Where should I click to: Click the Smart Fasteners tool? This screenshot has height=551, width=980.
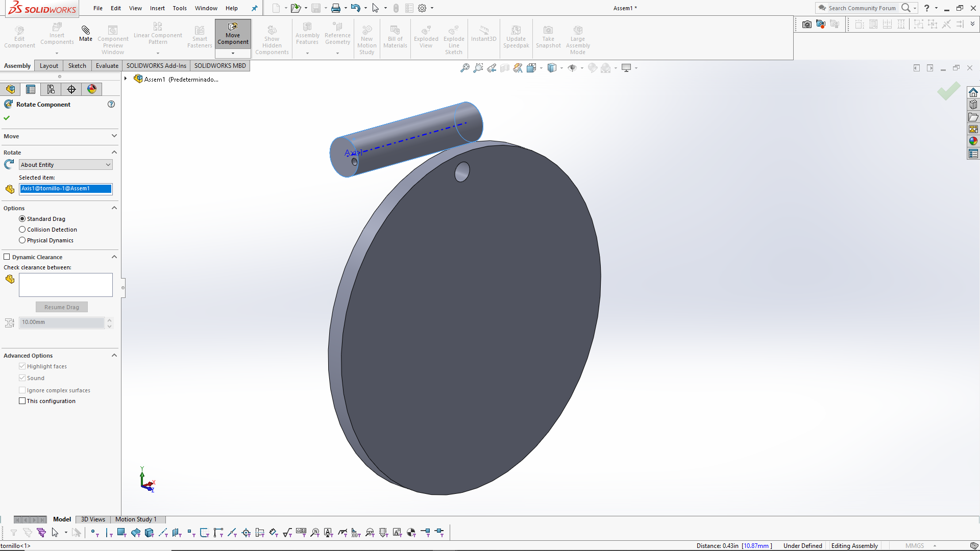199,37
